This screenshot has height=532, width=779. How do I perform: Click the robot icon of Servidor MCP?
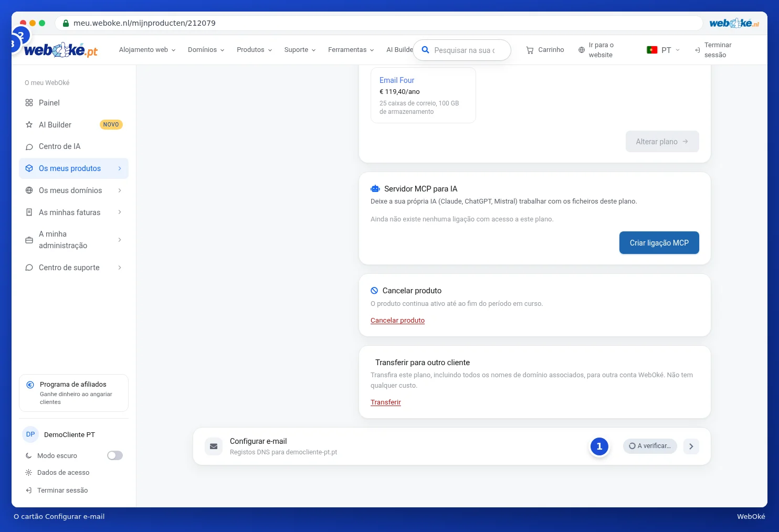point(375,189)
